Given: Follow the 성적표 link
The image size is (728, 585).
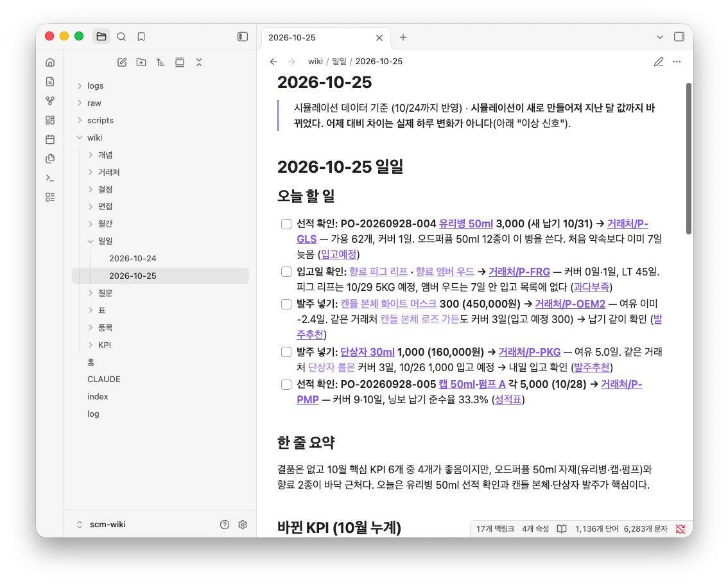Looking at the screenshot, I should point(508,400).
